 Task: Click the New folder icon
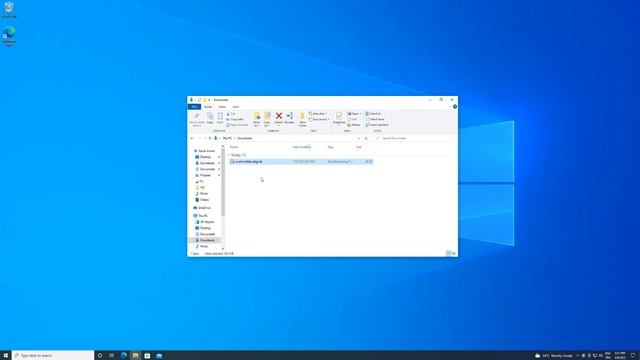tap(302, 116)
